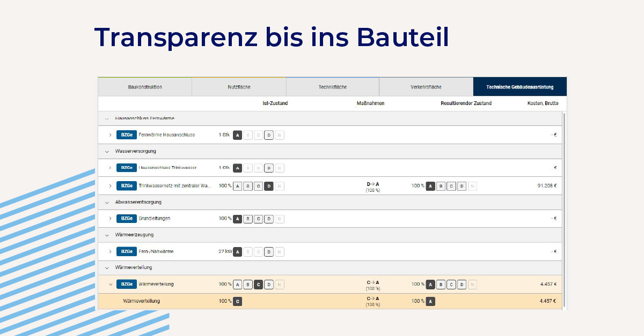The image size is (644, 336).
Task: Set BZGe Wärmeverteilung Ist-Zustand to D
Action: [x=269, y=284]
